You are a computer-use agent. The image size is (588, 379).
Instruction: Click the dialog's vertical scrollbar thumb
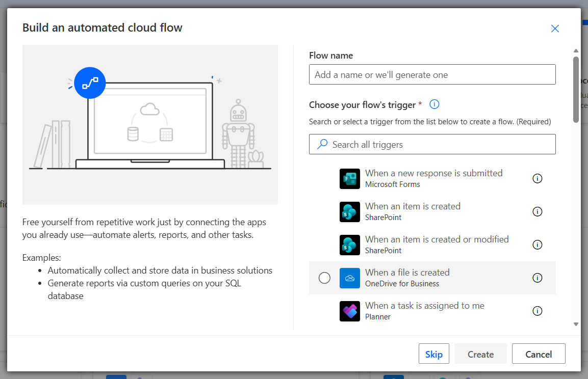[x=576, y=90]
